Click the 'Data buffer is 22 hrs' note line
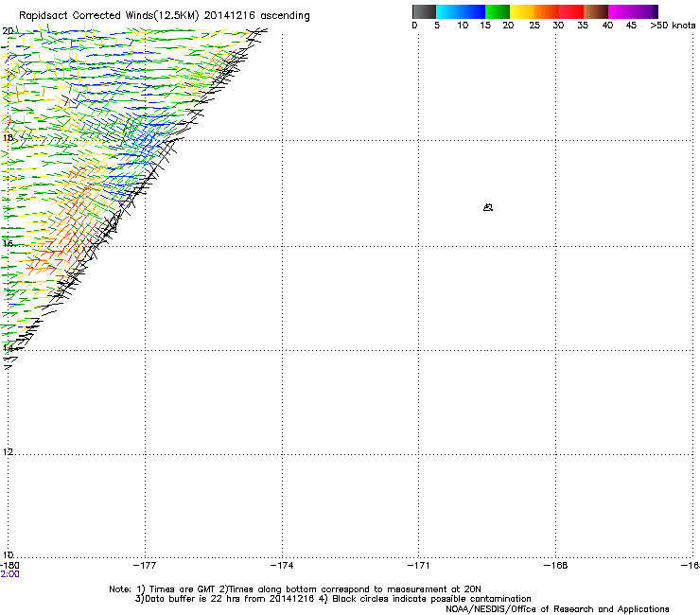This screenshot has height=615, width=700. [x=333, y=599]
